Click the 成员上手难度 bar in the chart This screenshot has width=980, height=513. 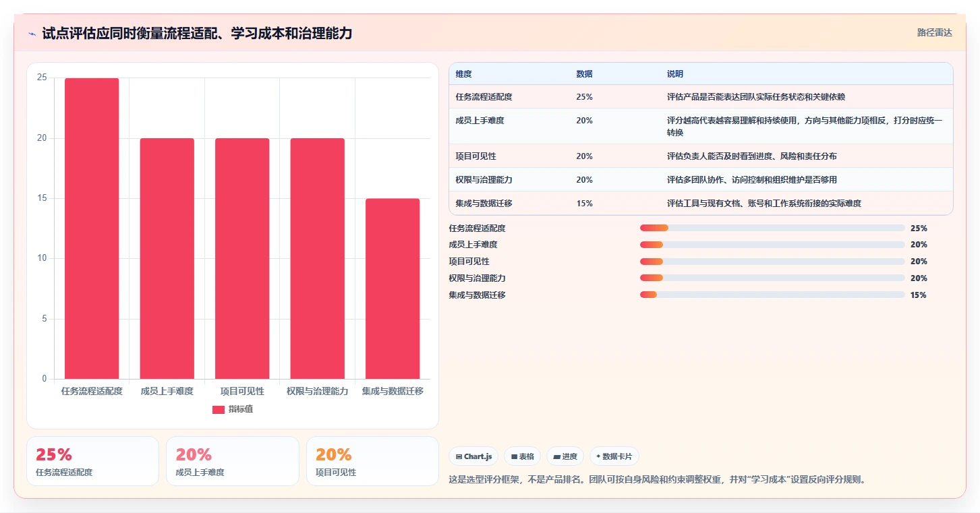167,259
